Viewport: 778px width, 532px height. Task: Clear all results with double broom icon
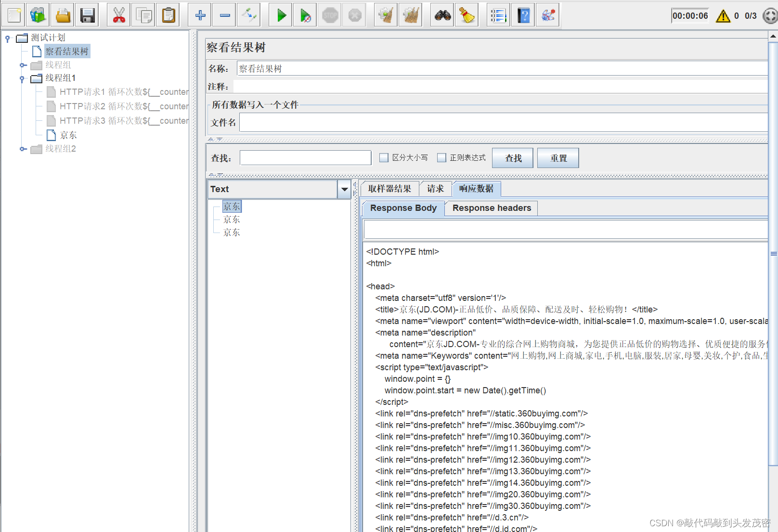point(411,15)
